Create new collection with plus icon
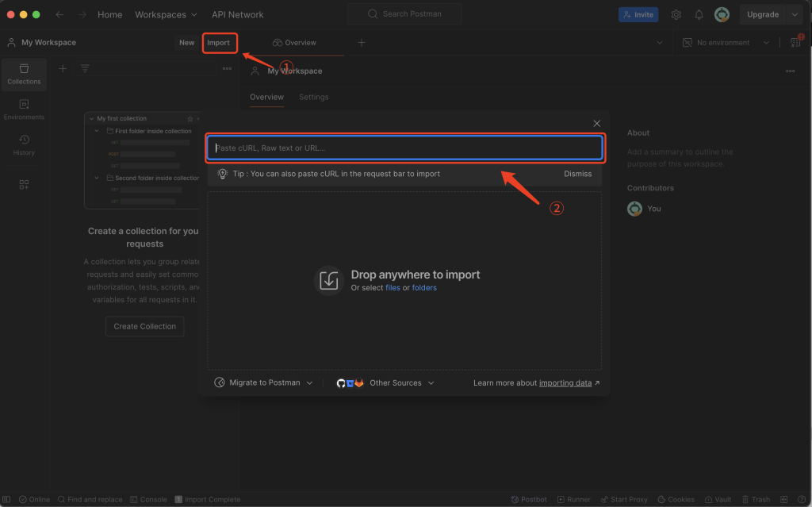 click(x=63, y=68)
